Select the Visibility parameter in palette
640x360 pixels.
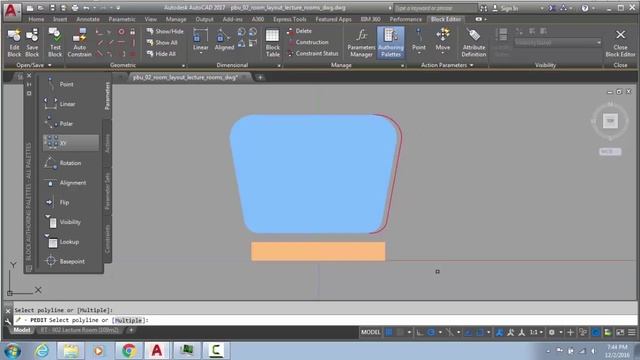point(71,222)
